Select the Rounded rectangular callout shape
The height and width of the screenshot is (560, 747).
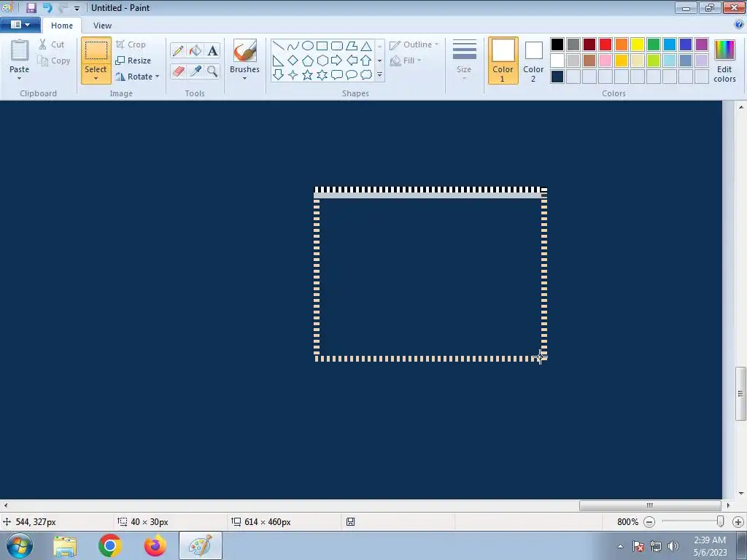pyautogui.click(x=337, y=75)
